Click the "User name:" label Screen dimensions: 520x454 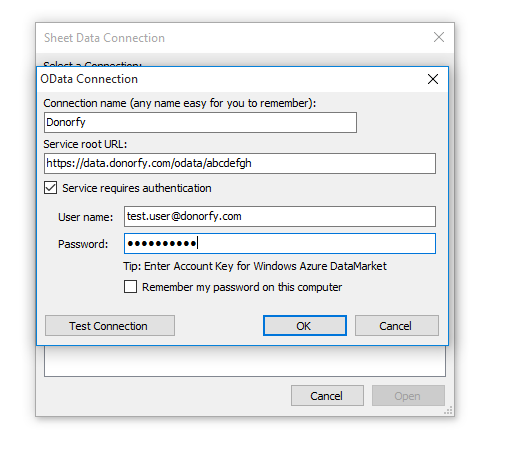86,217
